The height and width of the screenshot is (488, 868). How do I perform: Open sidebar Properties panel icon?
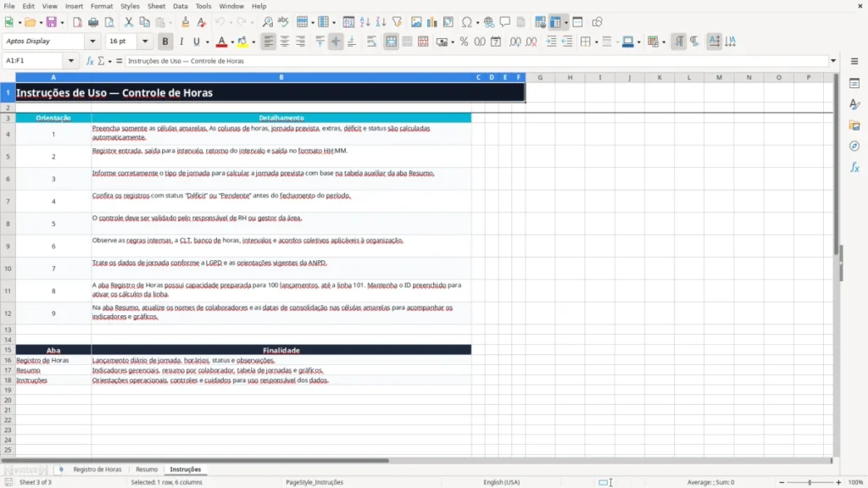(x=854, y=84)
